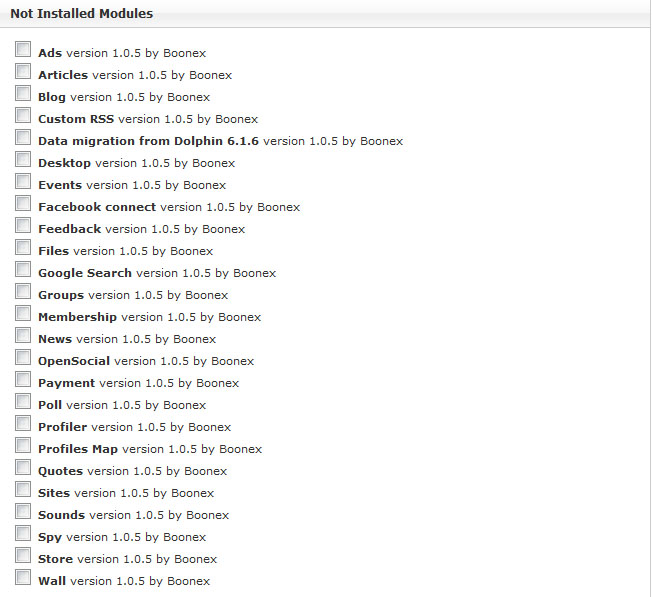Tick the Profiles Map checkbox

coord(23,445)
